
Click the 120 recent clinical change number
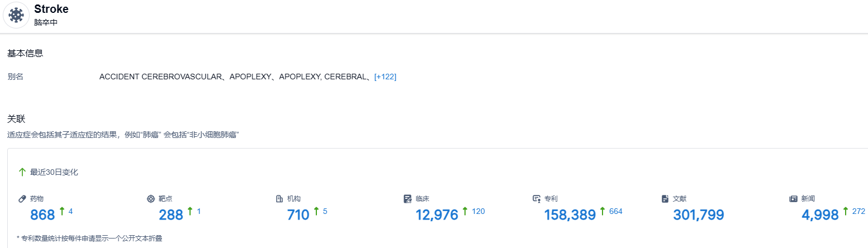tap(478, 211)
